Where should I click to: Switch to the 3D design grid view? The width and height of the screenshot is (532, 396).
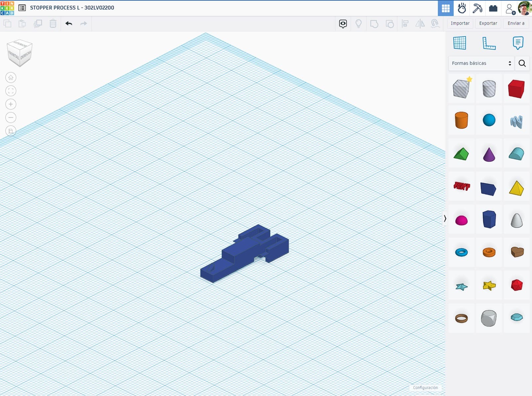pyautogui.click(x=446, y=8)
